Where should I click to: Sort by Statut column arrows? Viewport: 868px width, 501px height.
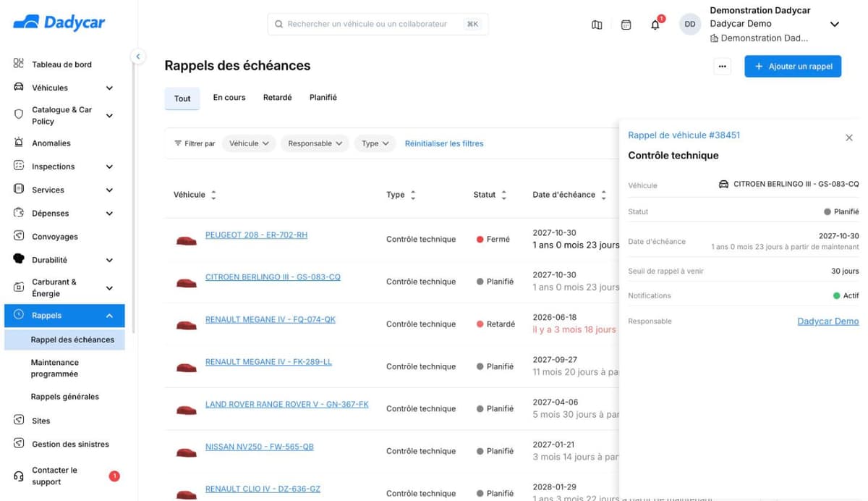pos(504,195)
